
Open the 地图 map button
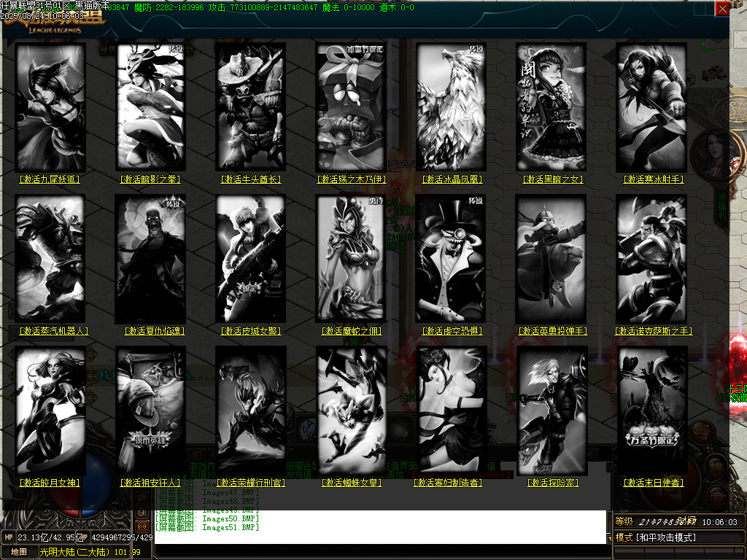(x=18, y=551)
